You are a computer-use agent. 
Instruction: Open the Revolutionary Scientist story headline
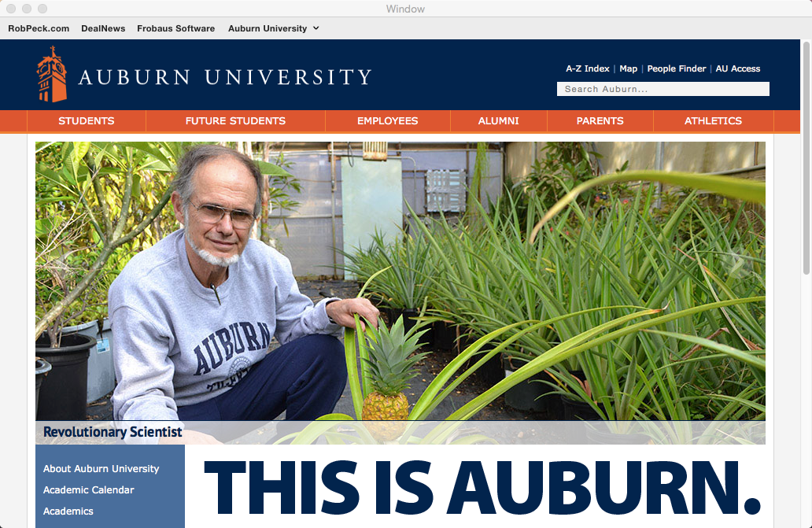click(x=113, y=432)
